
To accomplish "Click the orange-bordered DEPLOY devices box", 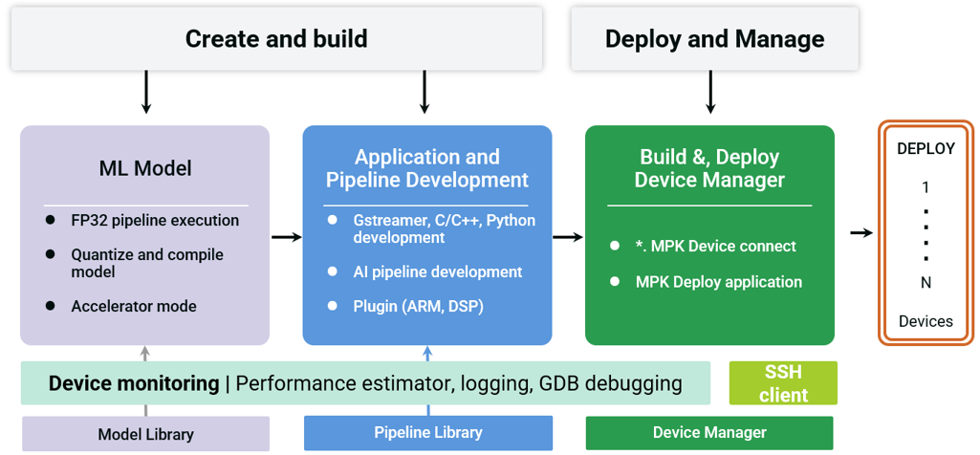I will [926, 233].
